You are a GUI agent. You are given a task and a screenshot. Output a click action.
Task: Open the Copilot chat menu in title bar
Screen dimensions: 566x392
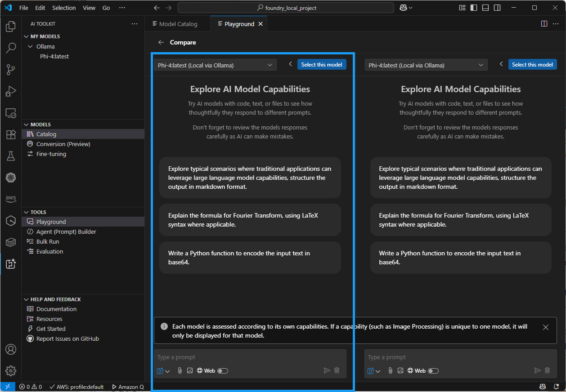(406, 8)
